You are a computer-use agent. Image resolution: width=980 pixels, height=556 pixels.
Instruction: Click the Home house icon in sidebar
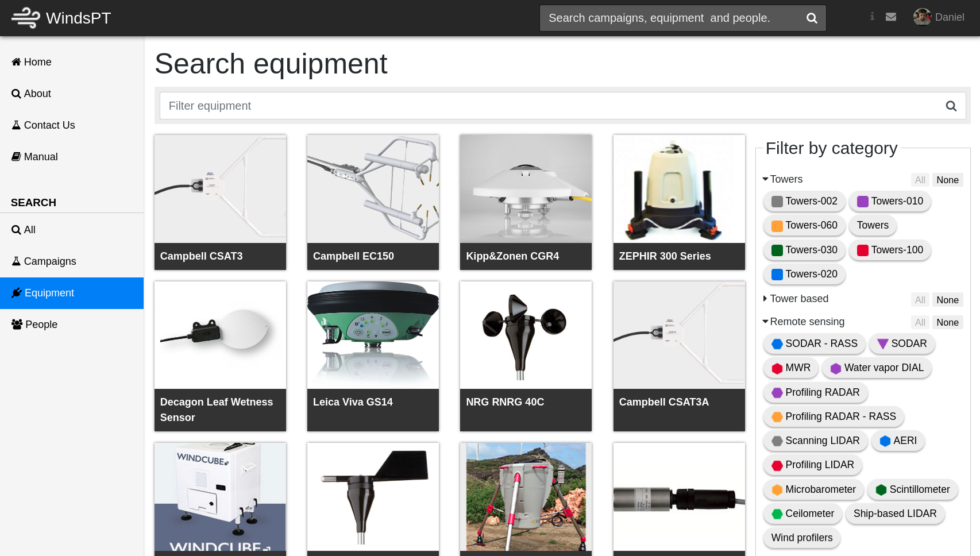(x=16, y=62)
